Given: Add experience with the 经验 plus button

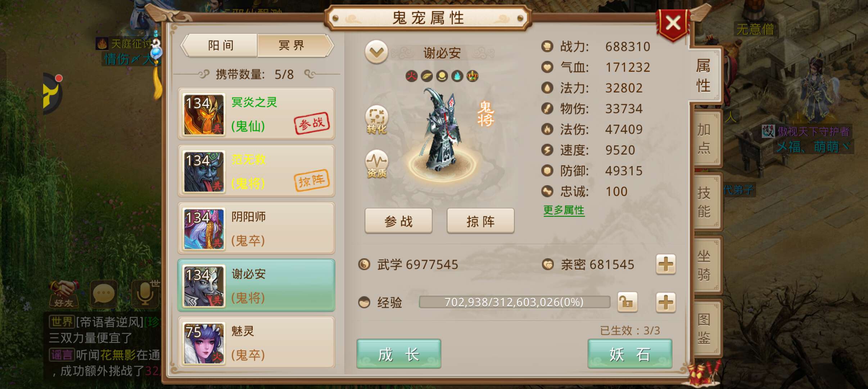Looking at the screenshot, I should point(665,302).
